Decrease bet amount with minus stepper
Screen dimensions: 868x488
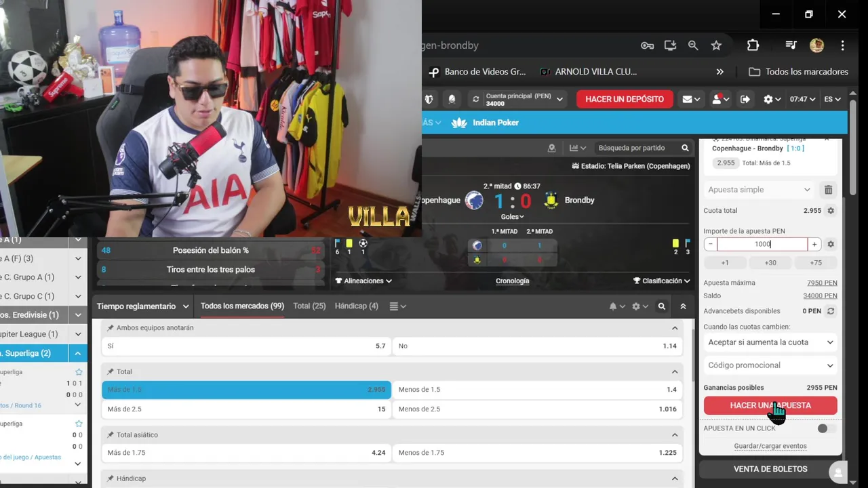710,244
